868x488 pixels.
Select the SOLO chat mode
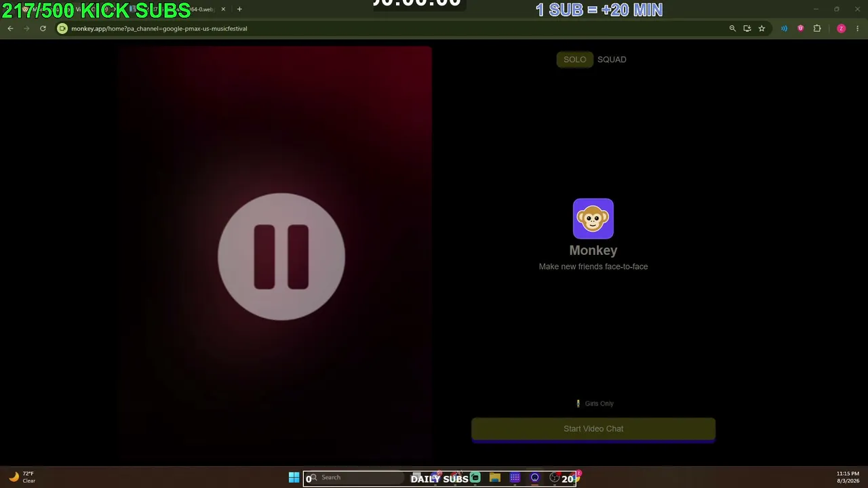click(x=574, y=60)
